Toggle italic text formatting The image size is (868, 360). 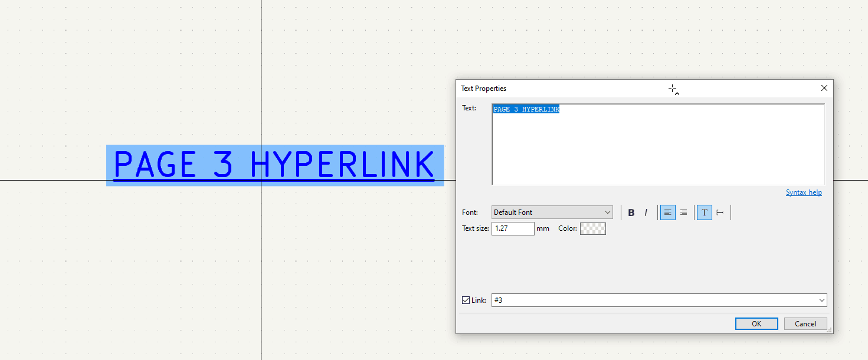coord(646,212)
